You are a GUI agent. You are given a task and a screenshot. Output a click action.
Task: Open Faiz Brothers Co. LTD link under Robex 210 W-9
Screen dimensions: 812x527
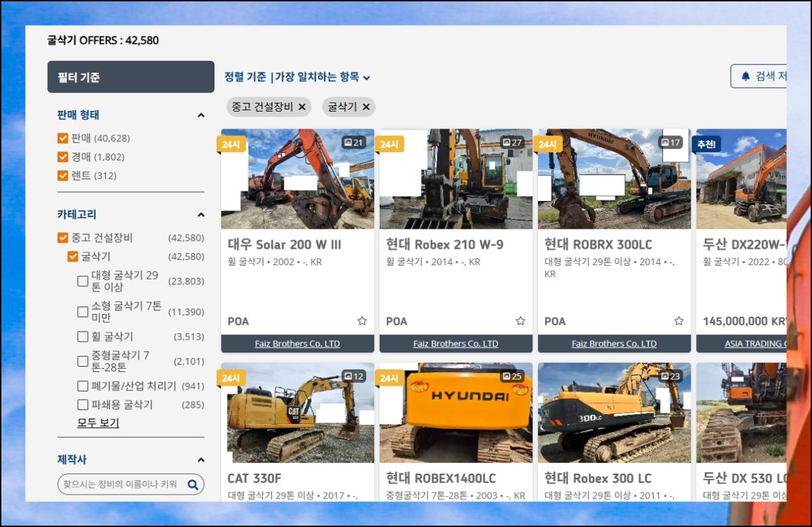(455, 344)
